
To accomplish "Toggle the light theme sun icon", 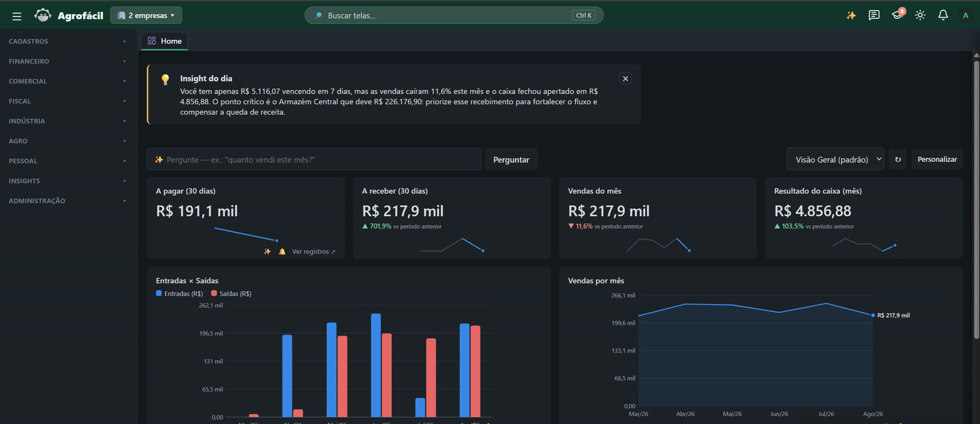I will pos(920,15).
